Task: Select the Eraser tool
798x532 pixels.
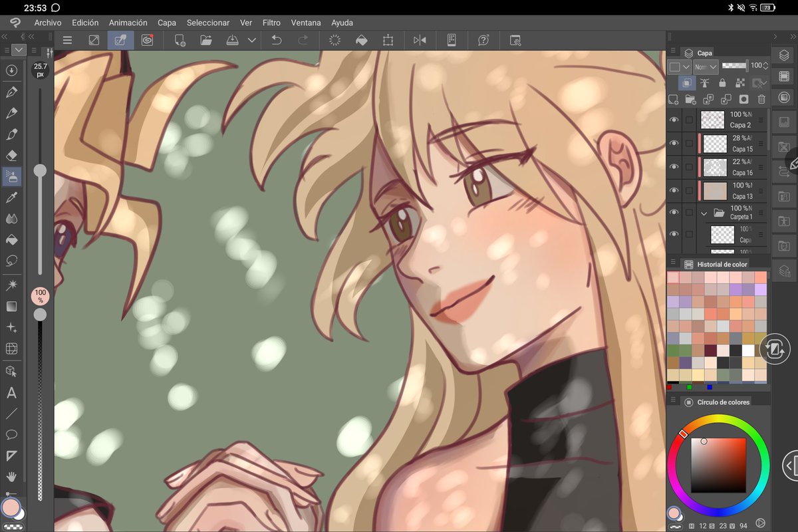Action: click(11, 156)
